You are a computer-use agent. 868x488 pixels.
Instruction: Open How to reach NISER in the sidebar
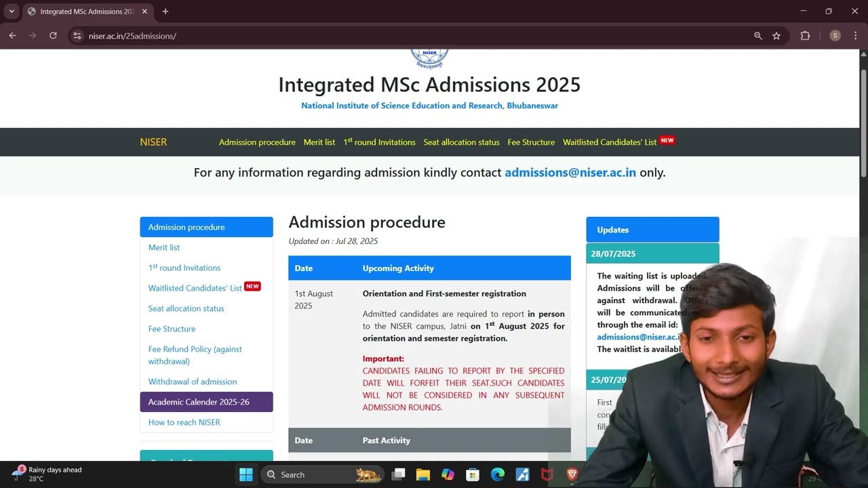184,422
